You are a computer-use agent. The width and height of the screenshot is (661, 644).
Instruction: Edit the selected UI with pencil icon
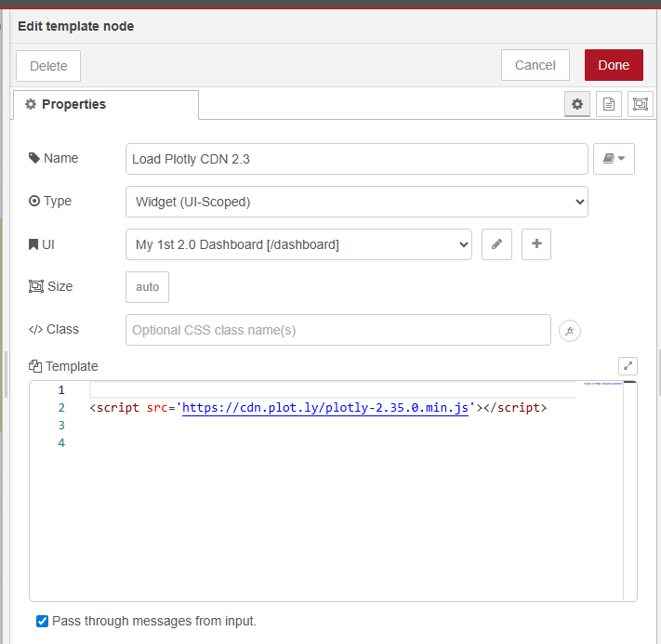click(497, 244)
